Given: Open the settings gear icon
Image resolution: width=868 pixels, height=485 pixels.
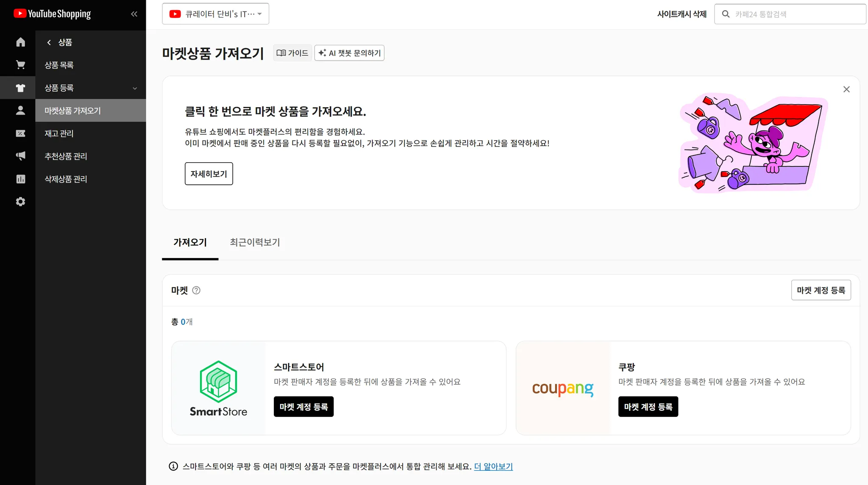Looking at the screenshot, I should click(20, 201).
